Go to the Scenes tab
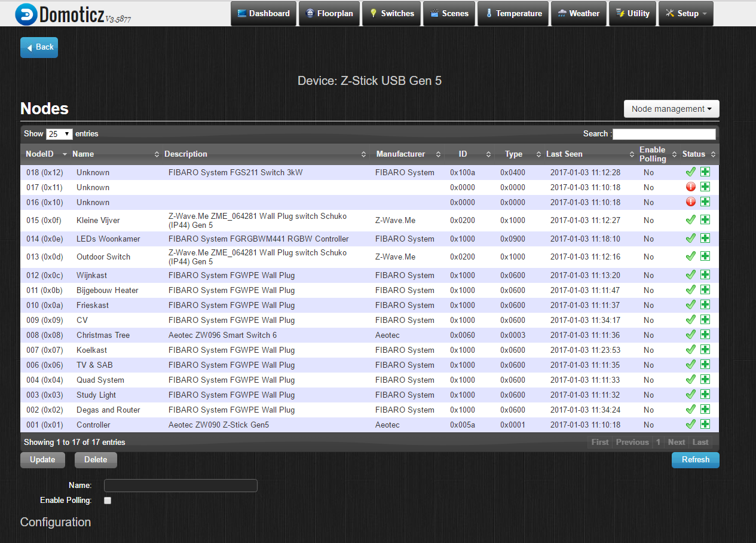This screenshot has height=543, width=756. pyautogui.click(x=449, y=14)
